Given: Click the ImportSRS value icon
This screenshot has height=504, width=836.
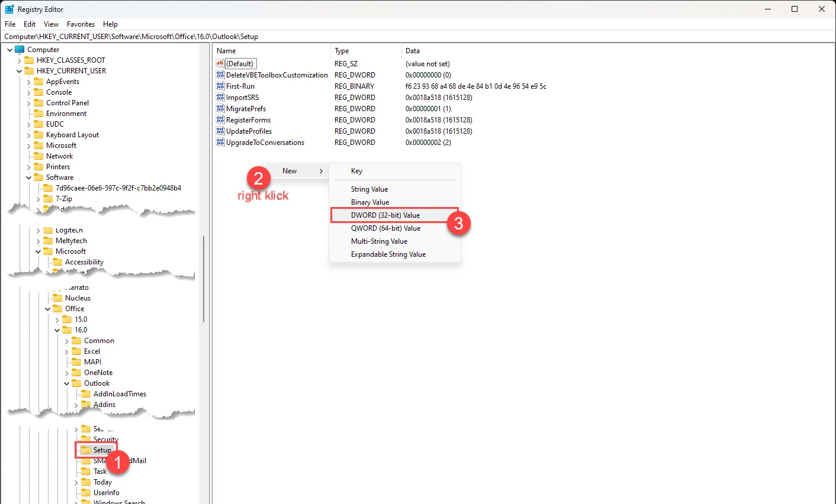Looking at the screenshot, I should (220, 98).
